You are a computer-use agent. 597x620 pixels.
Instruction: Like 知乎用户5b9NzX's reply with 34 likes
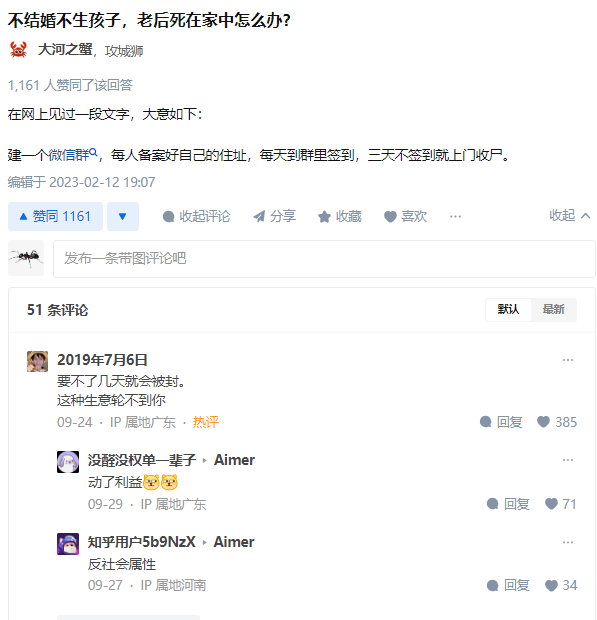tap(561, 585)
